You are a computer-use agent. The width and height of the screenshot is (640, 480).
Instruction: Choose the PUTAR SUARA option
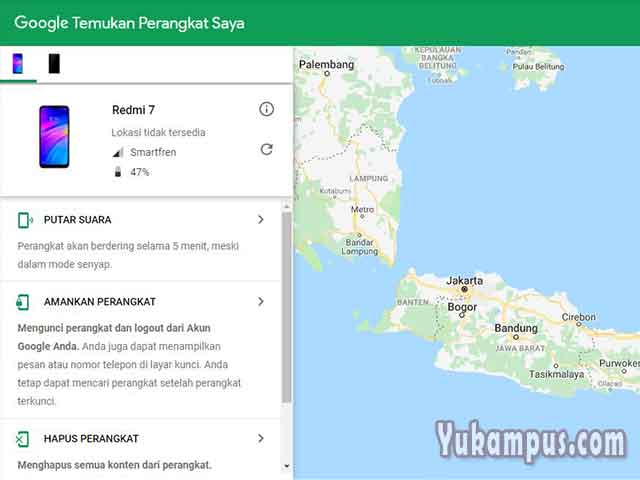[x=78, y=220]
